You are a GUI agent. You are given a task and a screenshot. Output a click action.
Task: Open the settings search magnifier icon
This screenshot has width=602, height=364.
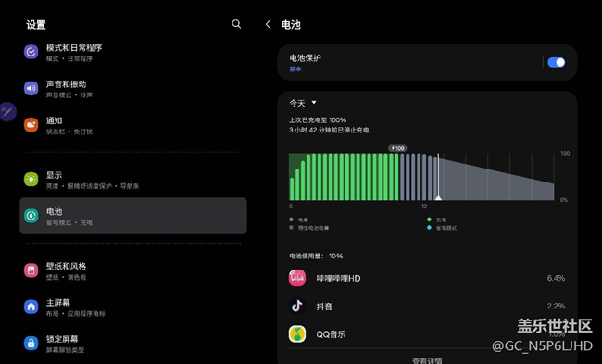(236, 24)
